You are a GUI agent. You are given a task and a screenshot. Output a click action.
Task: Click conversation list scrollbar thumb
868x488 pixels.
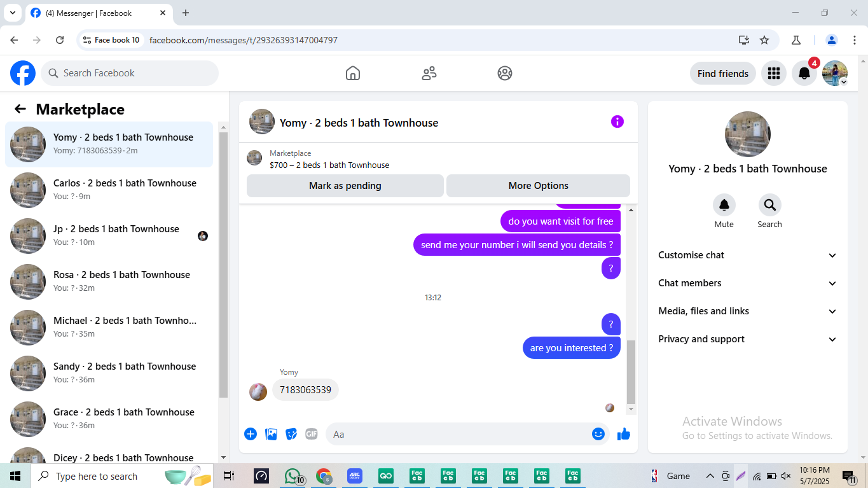coord(223,265)
